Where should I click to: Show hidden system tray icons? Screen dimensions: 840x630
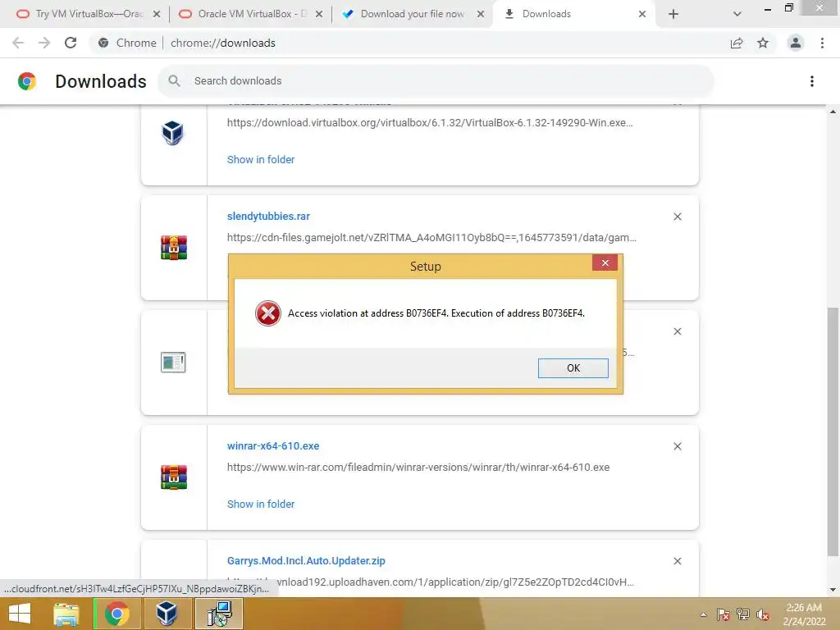[703, 614]
